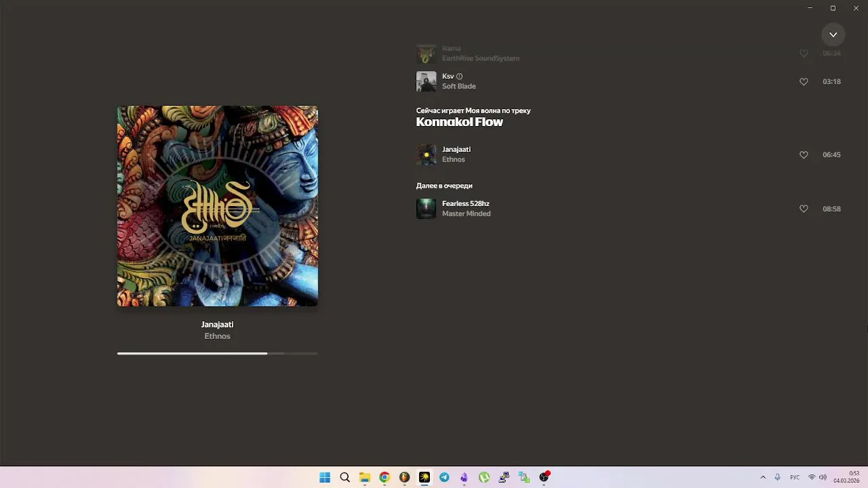This screenshot has height=488, width=868.
Task: Click the 06:45 duration of Janajaati
Action: [x=831, y=155]
